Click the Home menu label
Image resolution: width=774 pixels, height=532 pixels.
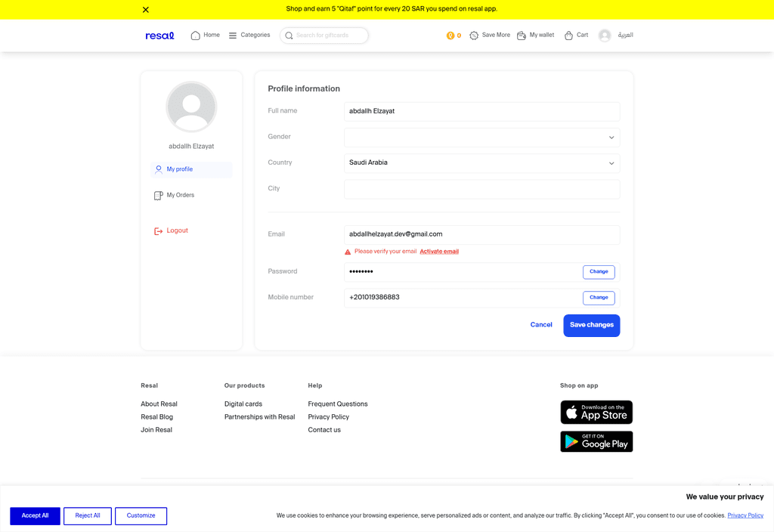click(x=212, y=35)
